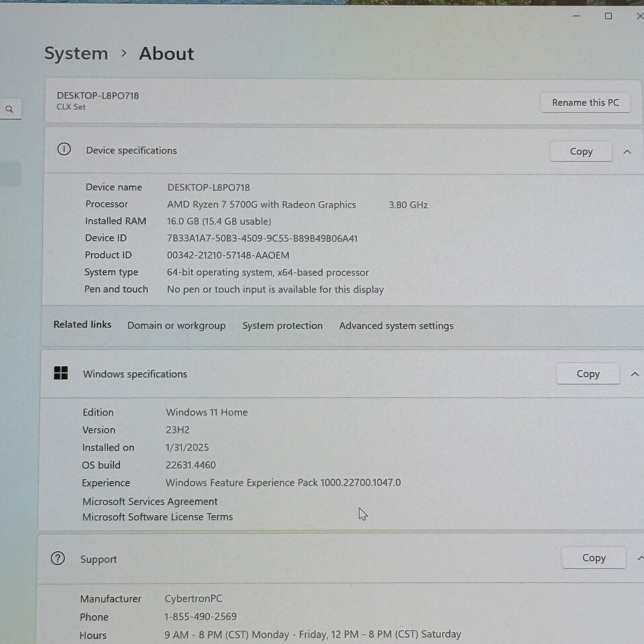Maximize the Settings window
This screenshot has width=644, height=644.
609,16
